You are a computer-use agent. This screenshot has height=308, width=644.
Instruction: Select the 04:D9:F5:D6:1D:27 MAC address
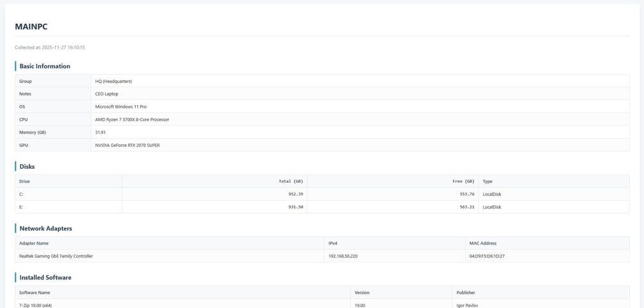pyautogui.click(x=487, y=256)
